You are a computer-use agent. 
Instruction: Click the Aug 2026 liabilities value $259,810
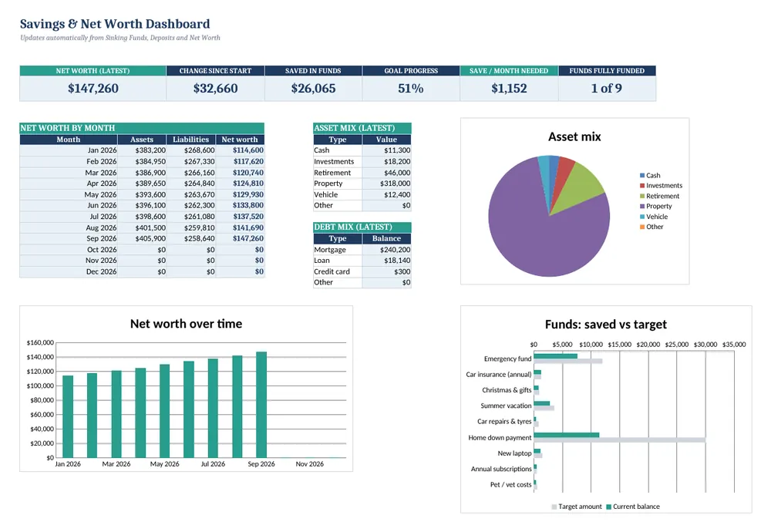pyautogui.click(x=190, y=227)
